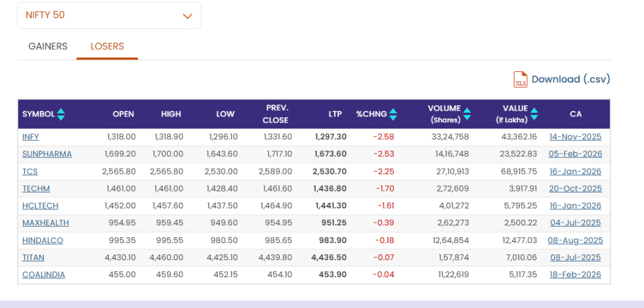Open the SUNPHARMA stock link
The width and height of the screenshot is (644, 308).
47,154
